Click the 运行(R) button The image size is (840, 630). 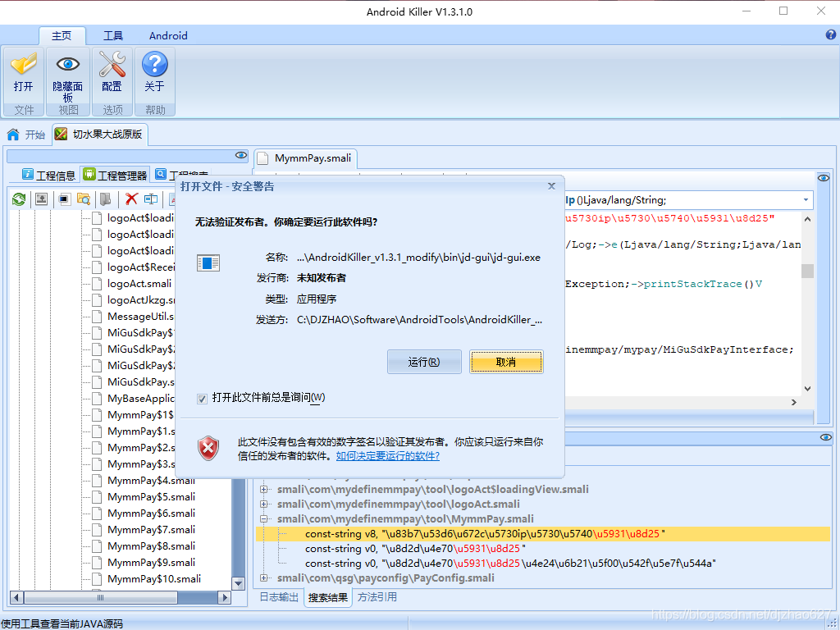(x=424, y=362)
